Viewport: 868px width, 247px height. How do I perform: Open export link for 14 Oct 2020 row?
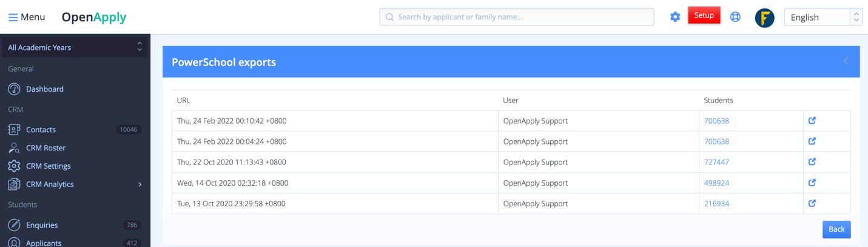(812, 183)
